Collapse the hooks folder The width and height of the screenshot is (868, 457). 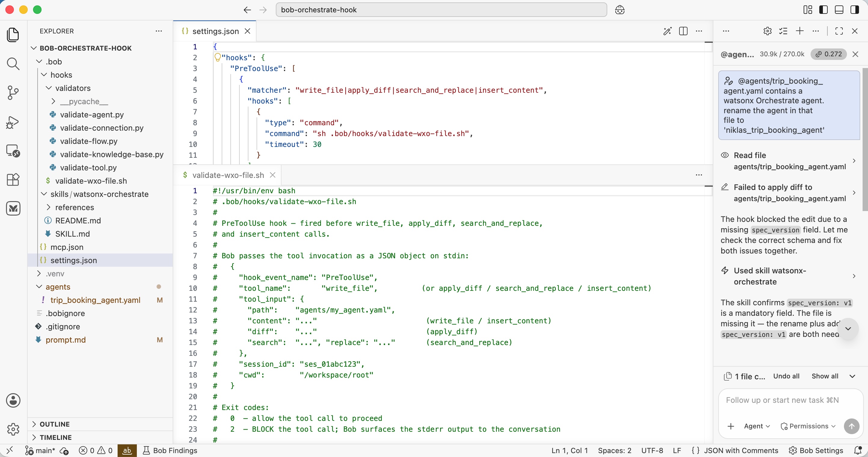(100, 75)
